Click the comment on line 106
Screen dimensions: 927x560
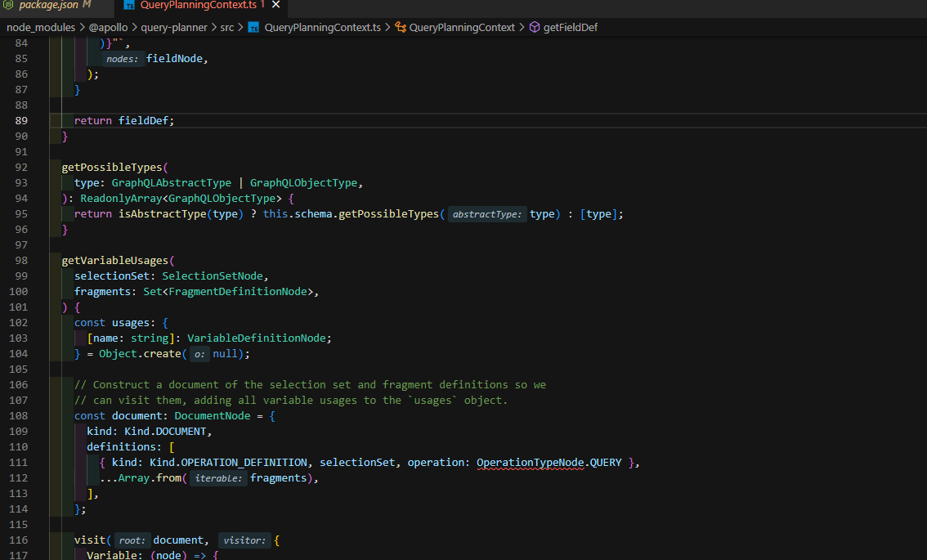coord(310,385)
